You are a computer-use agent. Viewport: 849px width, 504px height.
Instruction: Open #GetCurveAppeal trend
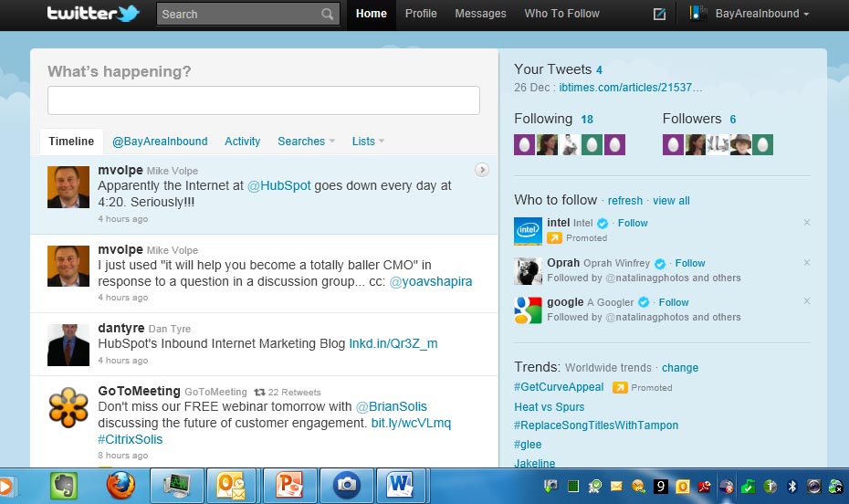coord(558,387)
